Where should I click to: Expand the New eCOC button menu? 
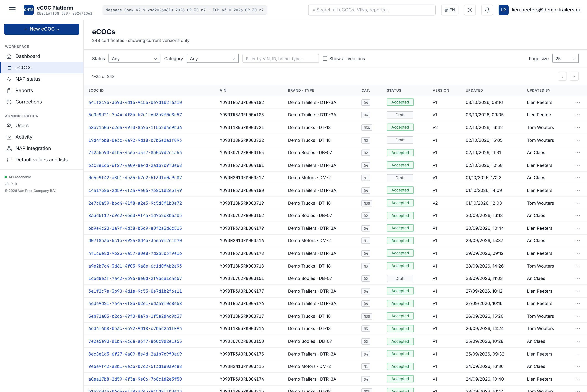42,29
